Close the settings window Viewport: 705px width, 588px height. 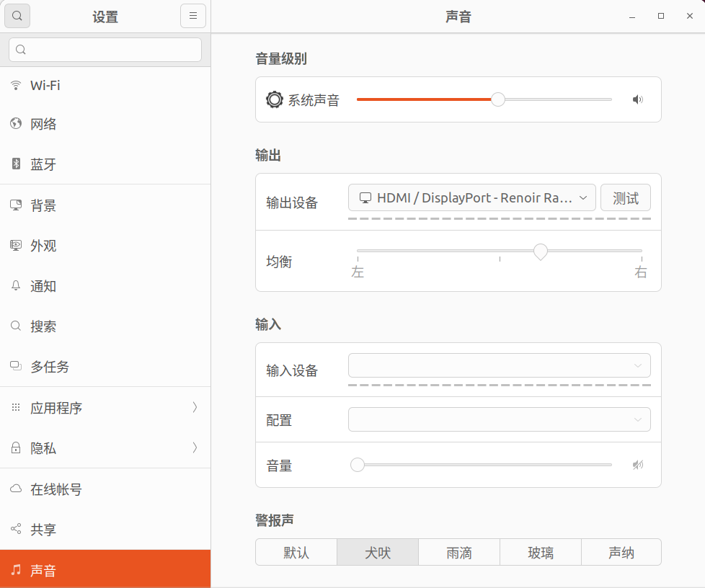(x=690, y=16)
